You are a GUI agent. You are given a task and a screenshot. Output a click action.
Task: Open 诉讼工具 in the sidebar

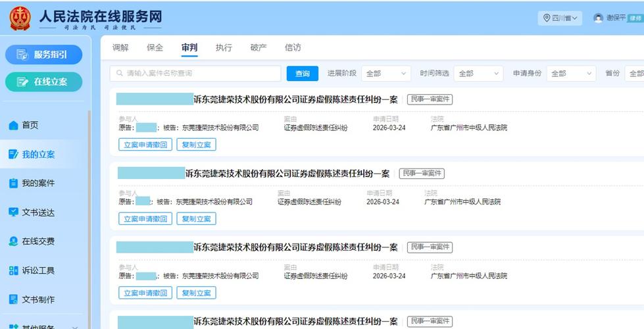[x=38, y=270]
